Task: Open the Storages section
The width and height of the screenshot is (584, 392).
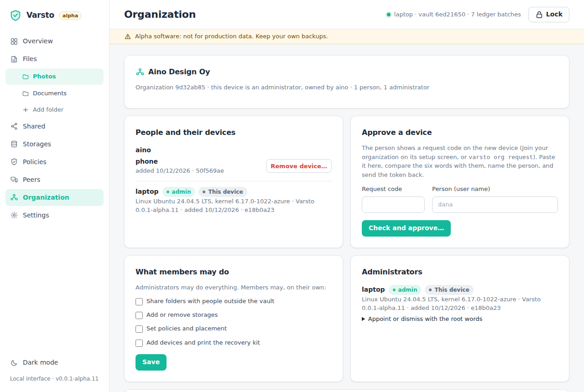Action: point(54,144)
